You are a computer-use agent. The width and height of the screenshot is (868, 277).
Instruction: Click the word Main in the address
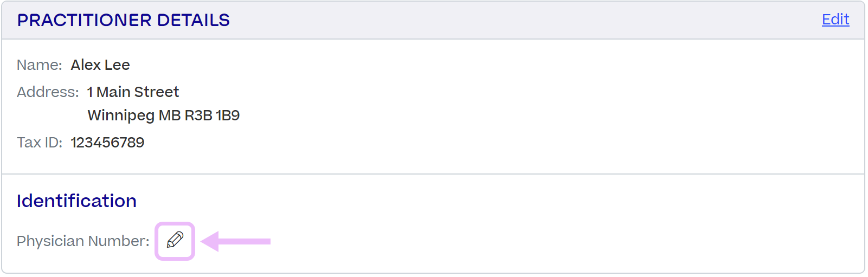pyautogui.click(x=113, y=92)
